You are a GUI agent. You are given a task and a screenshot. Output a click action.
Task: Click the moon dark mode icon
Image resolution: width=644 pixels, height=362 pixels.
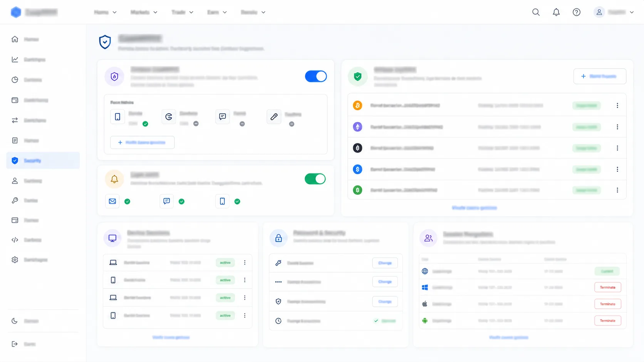pos(15,321)
